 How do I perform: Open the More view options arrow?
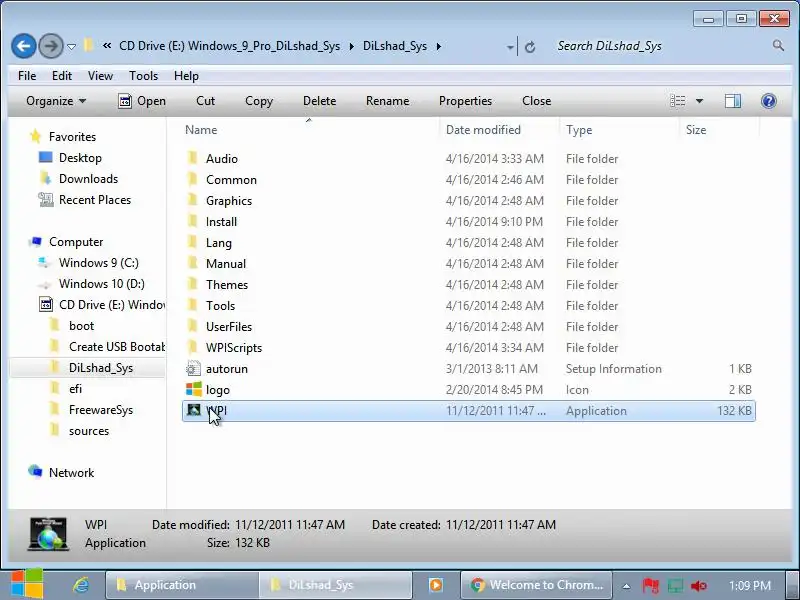[699, 101]
